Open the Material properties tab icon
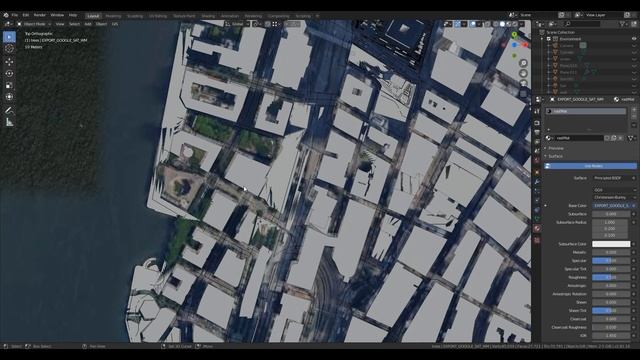This screenshot has width=640, height=360. coord(537,229)
